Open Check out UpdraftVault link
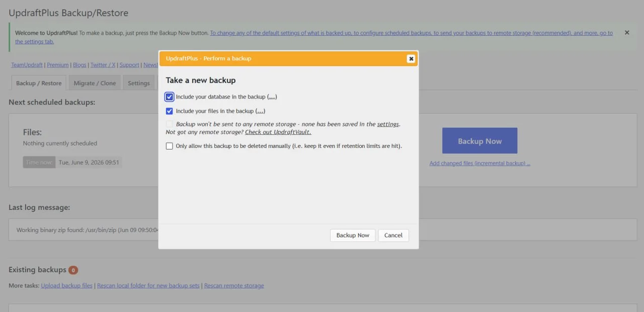The height and width of the screenshot is (312, 644). pos(278,132)
